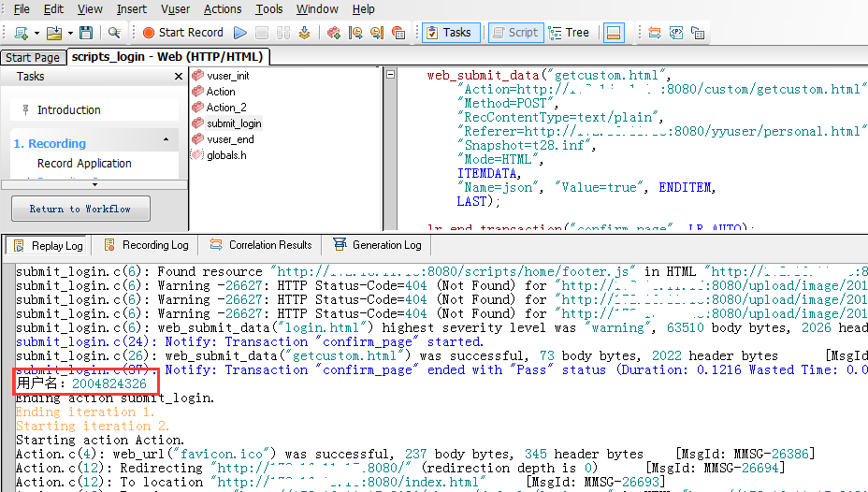
Task: Click the Create/Edit Scenario brick icon
Action: (334, 32)
